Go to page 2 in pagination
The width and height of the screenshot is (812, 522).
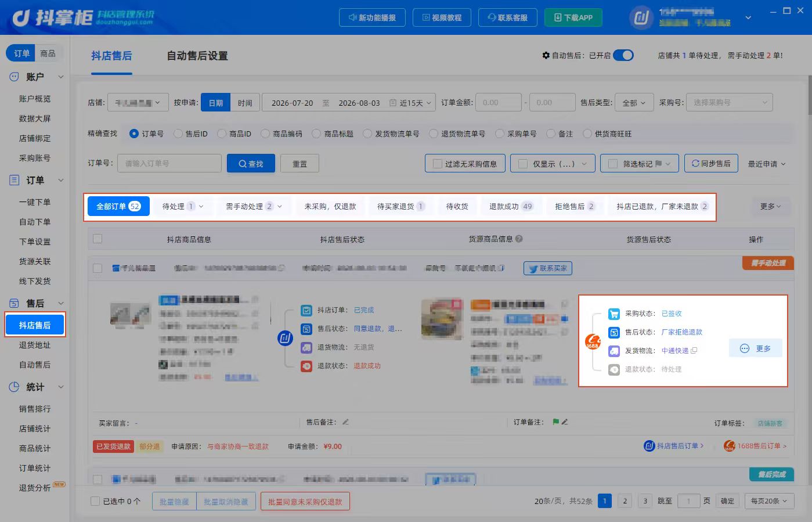point(625,501)
